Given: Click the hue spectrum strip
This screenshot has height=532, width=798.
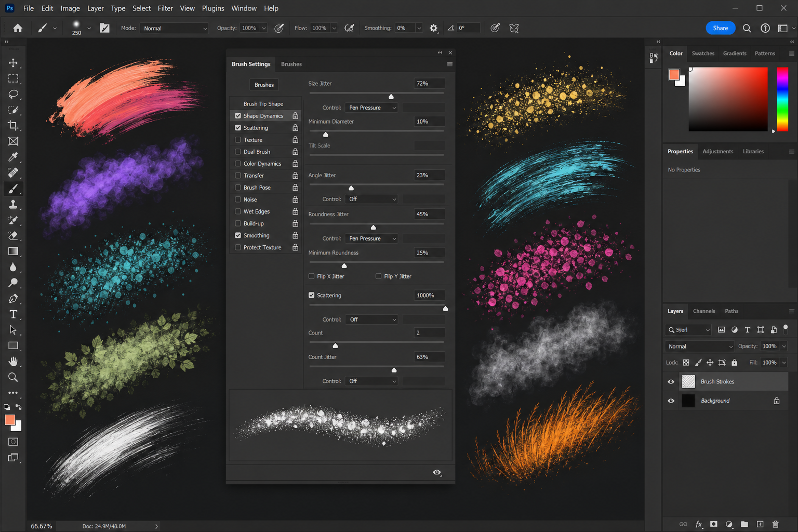Looking at the screenshot, I should pyautogui.click(x=782, y=99).
